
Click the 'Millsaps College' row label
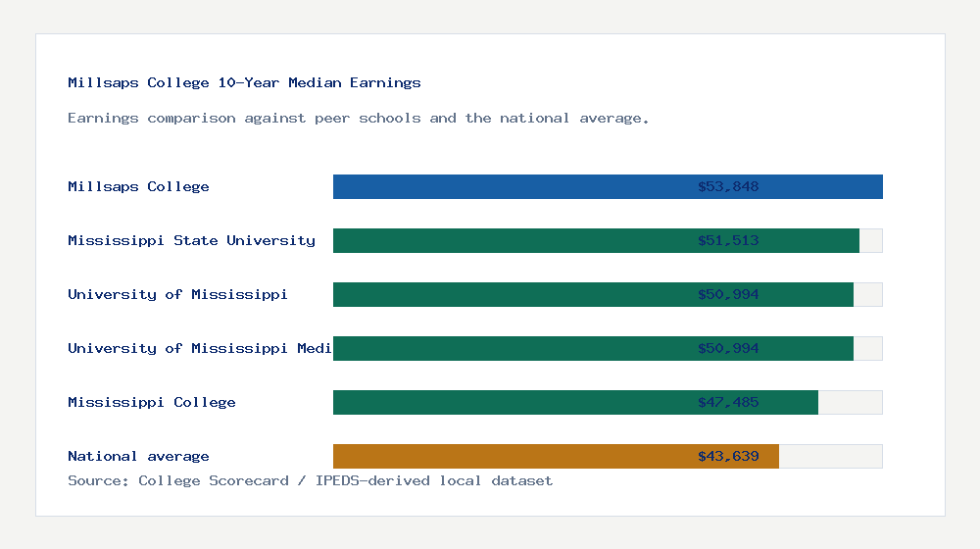138,186
